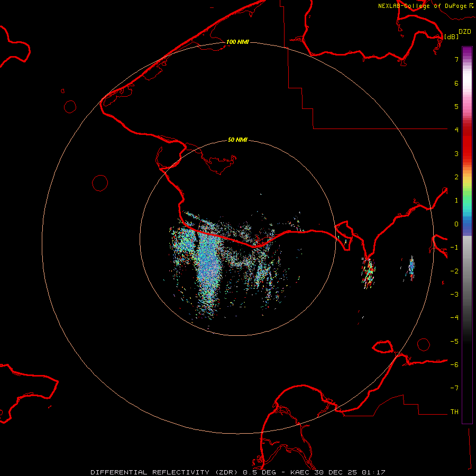Viewport: 476px width, 476px height.
Task: Click the "-2" tick on the colorbar
Action: pyautogui.click(x=454, y=271)
